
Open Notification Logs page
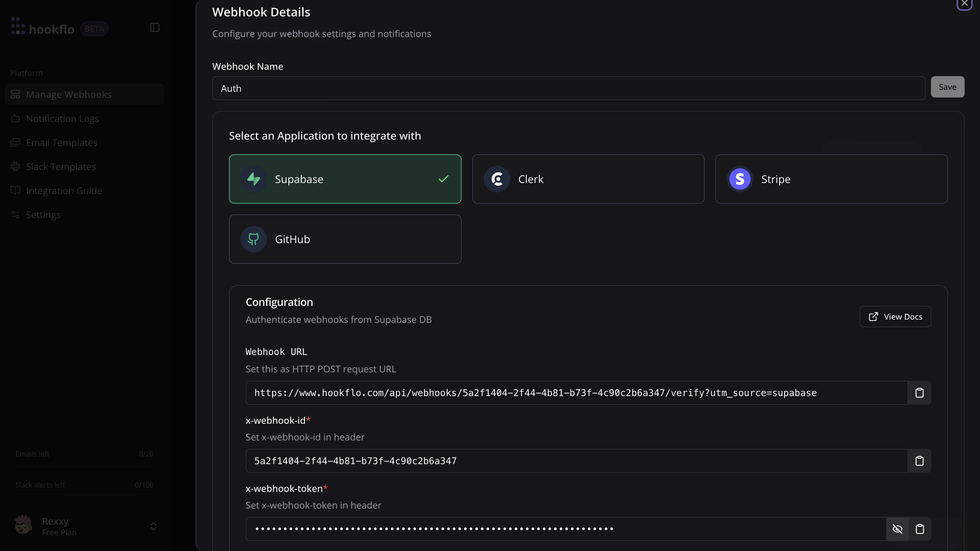(62, 118)
